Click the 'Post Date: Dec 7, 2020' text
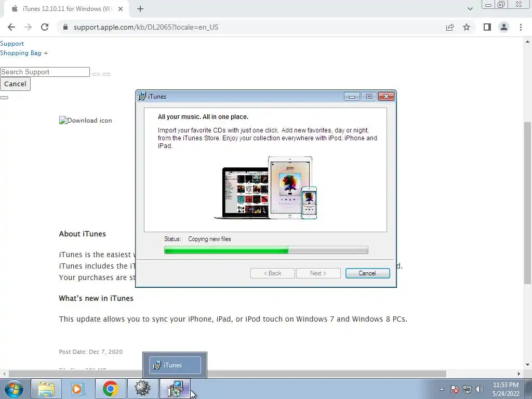This screenshot has width=532, height=399. 91,352
